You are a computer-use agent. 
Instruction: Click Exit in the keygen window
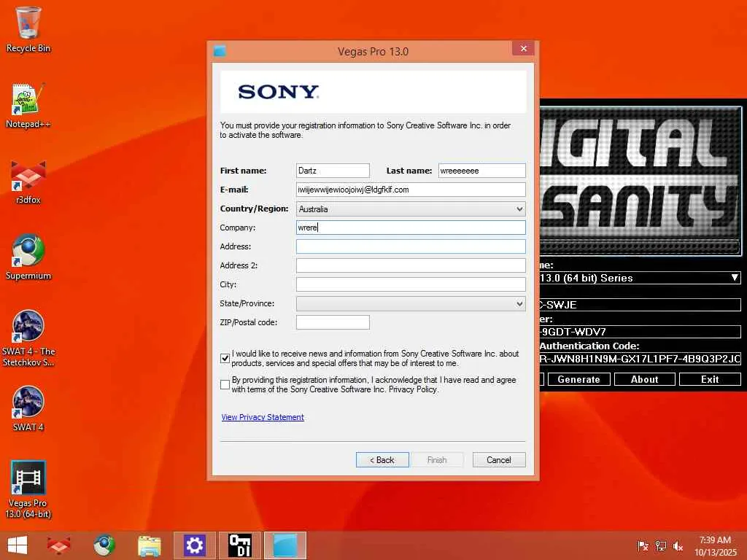click(x=710, y=379)
